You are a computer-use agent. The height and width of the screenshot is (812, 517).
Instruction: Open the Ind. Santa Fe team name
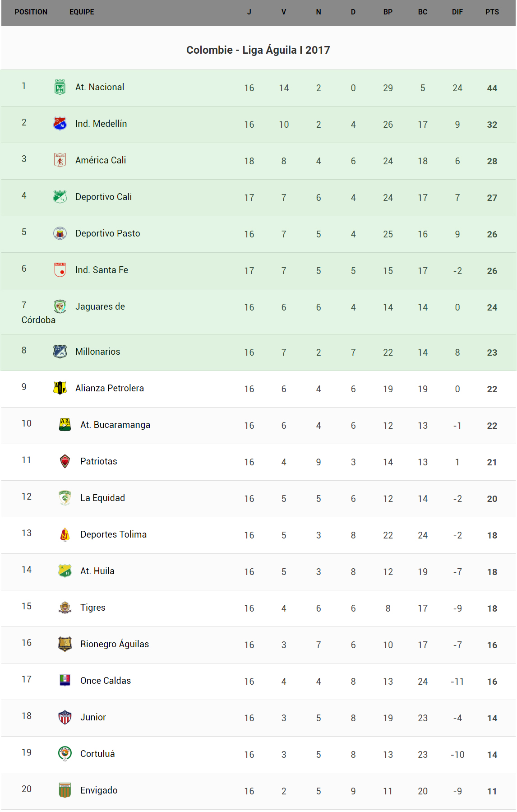click(x=102, y=270)
